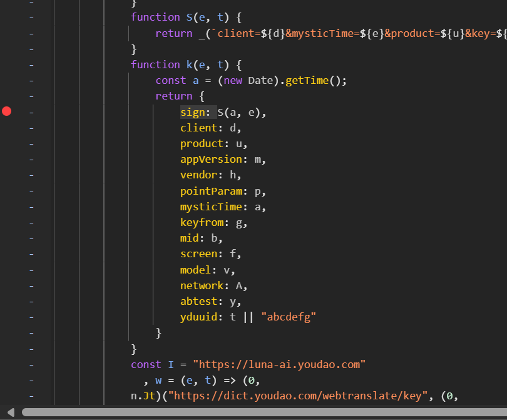Click the webtranslate/key URL string
The height and width of the screenshot is (420, 507).
pos(300,396)
